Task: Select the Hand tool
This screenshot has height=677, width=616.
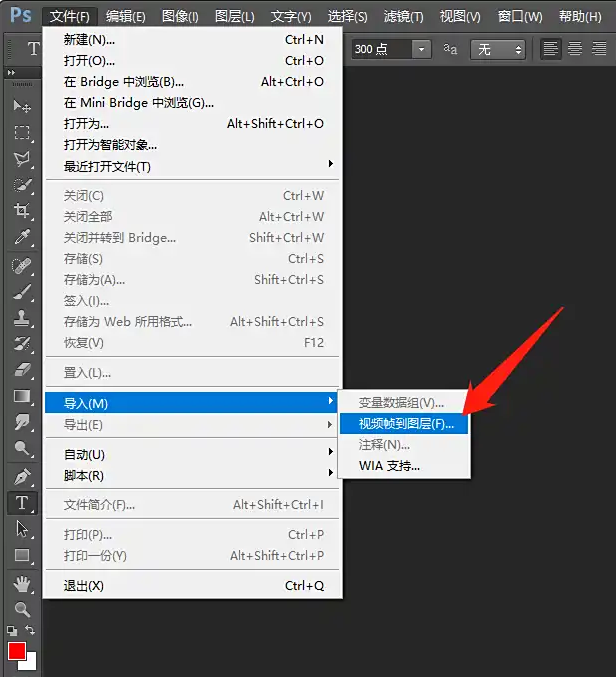Action: pos(22,582)
